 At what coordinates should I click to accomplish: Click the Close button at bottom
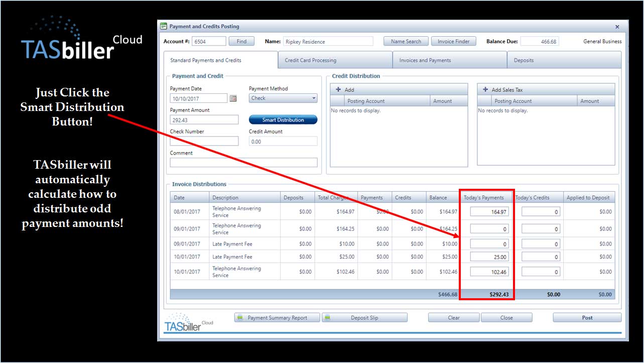tap(506, 318)
